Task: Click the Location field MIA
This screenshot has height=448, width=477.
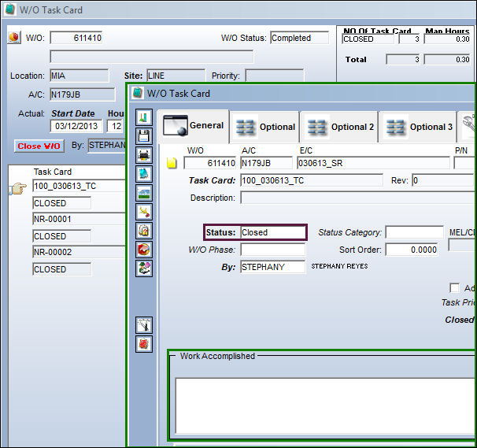Action: (x=79, y=76)
